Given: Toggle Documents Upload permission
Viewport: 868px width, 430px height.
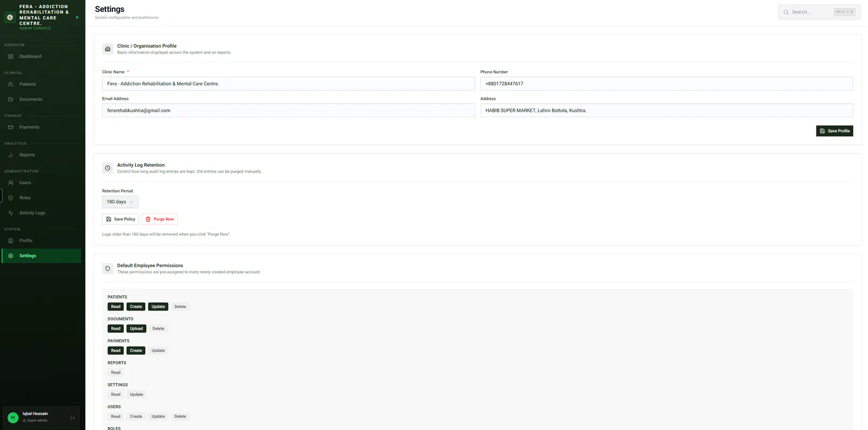Looking at the screenshot, I should click(x=136, y=328).
